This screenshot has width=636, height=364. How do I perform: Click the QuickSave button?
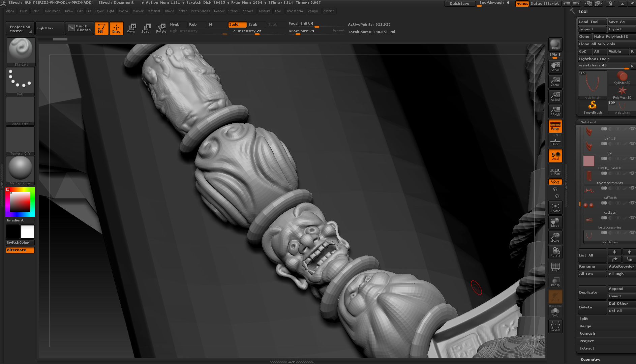tap(460, 3)
